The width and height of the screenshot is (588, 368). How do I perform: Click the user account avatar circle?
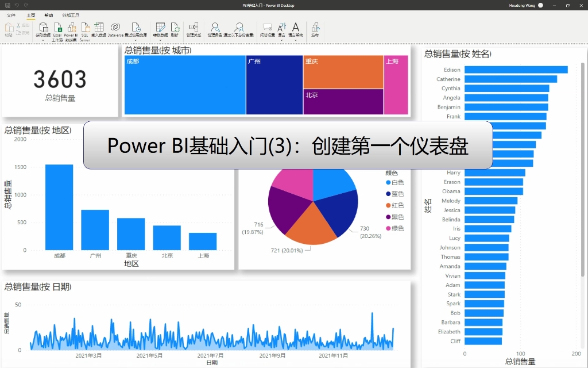[540, 5]
